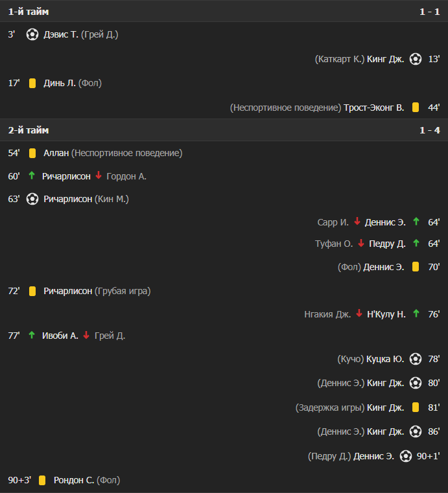Screen dimensions: 448x493
Task: Click goal icon for Куцка Ю. at 78'
Action: pos(416,359)
